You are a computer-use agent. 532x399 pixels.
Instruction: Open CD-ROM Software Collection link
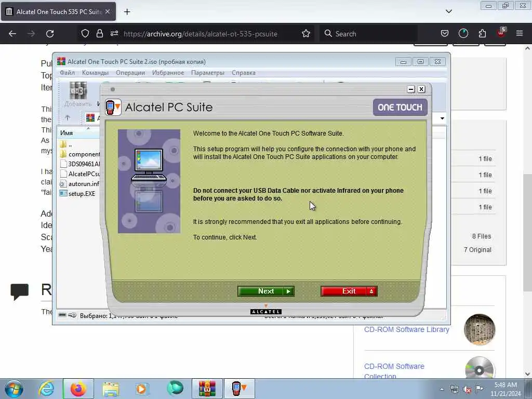[394, 371]
